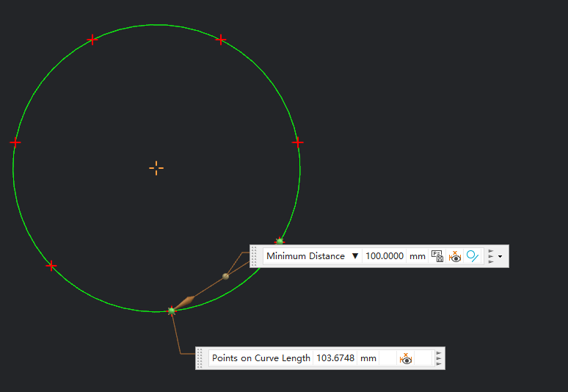Click the save measurement result icon

point(437,256)
